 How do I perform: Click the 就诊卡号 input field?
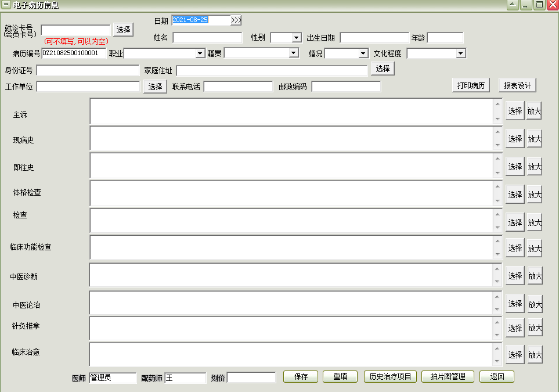(x=75, y=30)
